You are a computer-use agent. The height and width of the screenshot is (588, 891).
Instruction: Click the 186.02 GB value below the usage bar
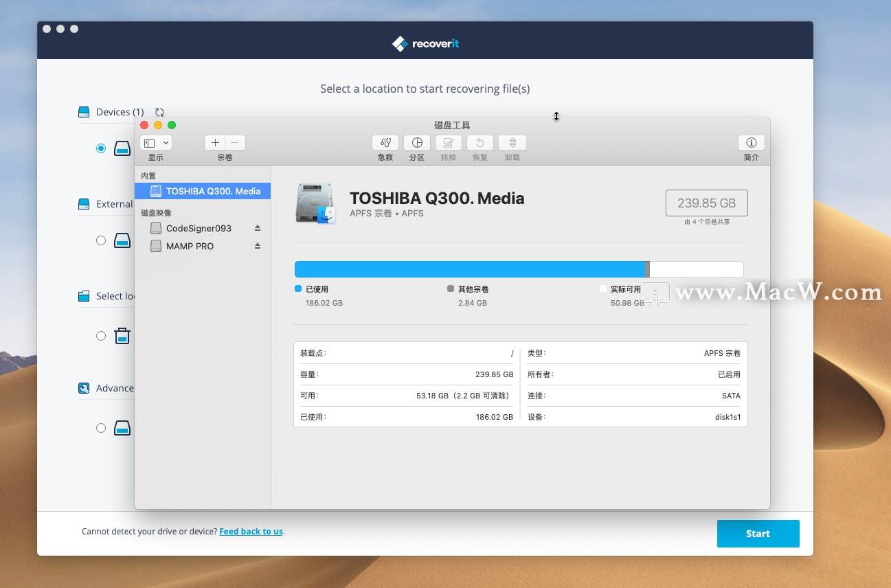click(x=324, y=303)
